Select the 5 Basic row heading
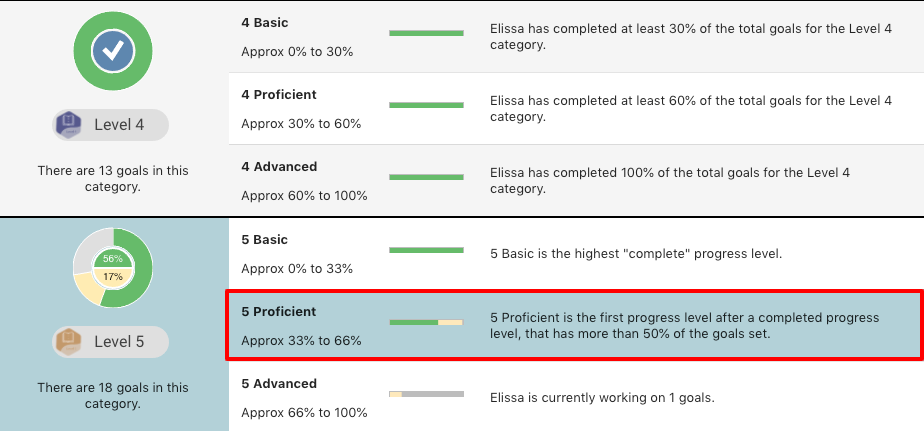The height and width of the screenshot is (431, 924). click(x=265, y=239)
